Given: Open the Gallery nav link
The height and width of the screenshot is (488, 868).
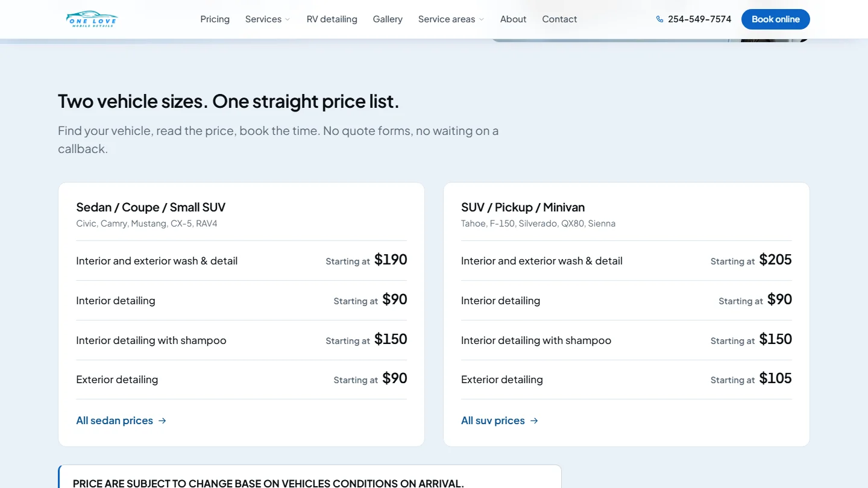Looking at the screenshot, I should click(x=388, y=19).
